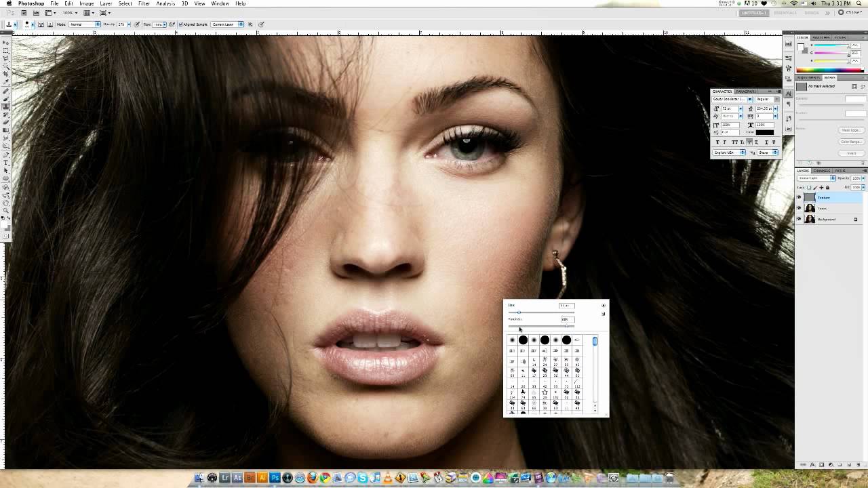The image size is (868, 488).
Task: Click the lock transparent pixels icon
Action: click(809, 187)
